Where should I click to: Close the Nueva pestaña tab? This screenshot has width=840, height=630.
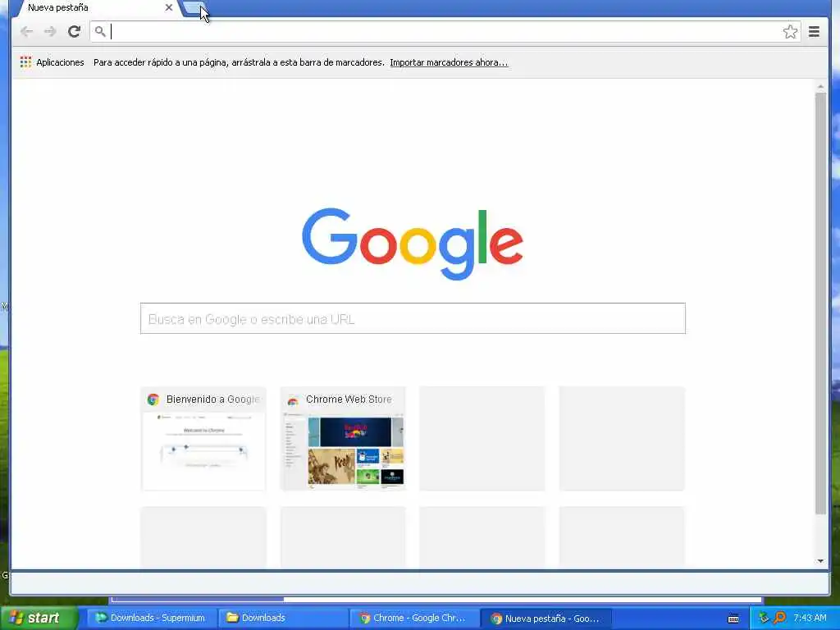click(x=169, y=7)
